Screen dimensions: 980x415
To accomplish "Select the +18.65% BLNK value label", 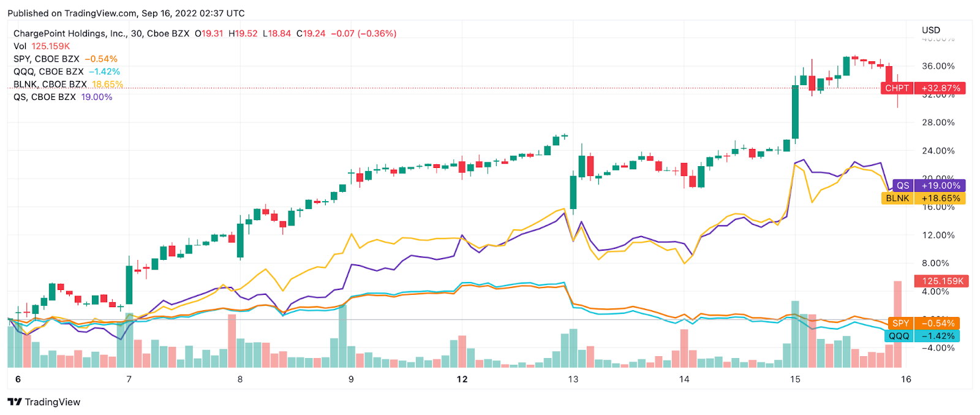I will click(x=940, y=199).
